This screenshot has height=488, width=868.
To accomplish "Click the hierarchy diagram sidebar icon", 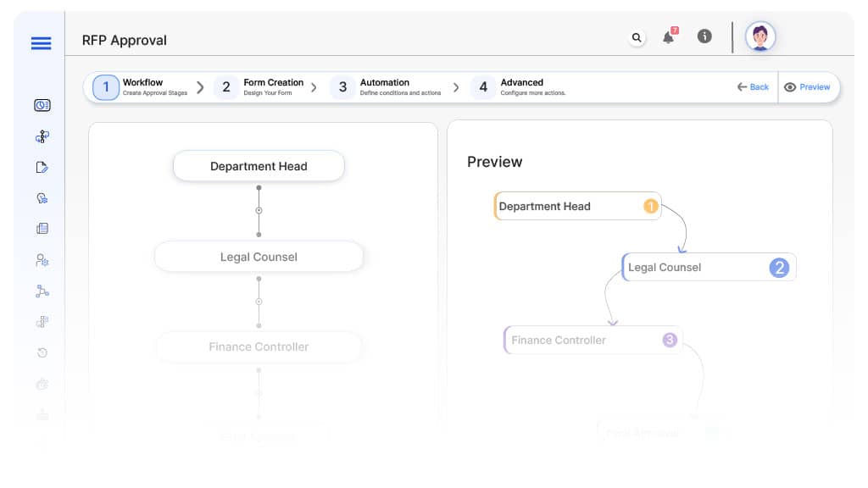I will coord(42,291).
